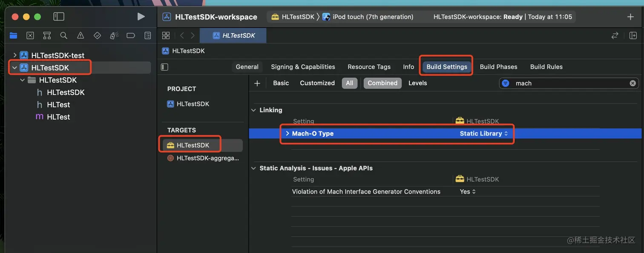
Task: Open the Symbol navigator
Action: coord(47,35)
